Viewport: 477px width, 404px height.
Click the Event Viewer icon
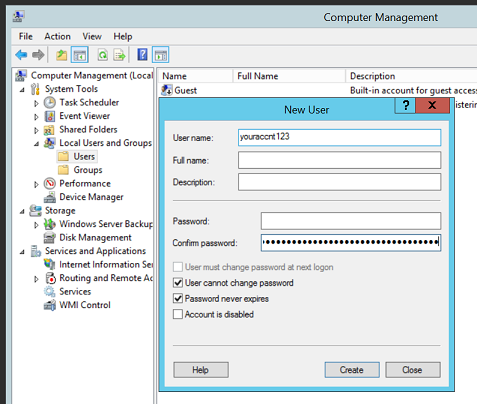(x=50, y=116)
